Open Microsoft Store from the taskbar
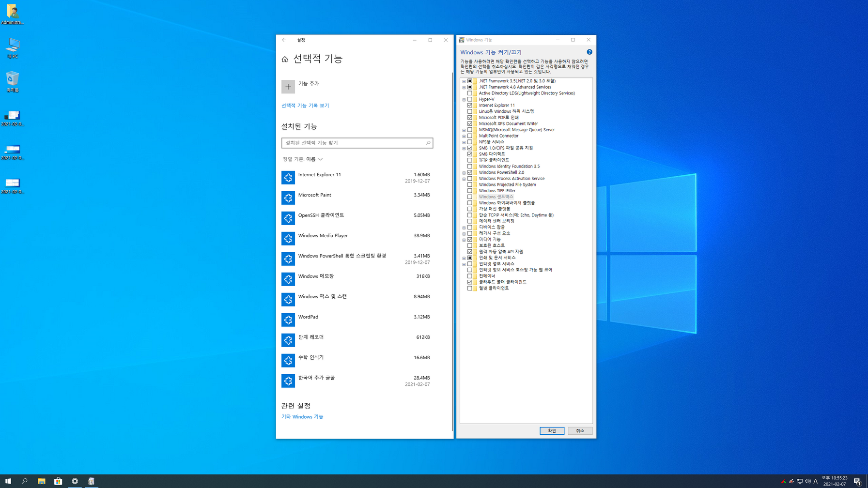Image resolution: width=868 pixels, height=488 pixels. click(x=58, y=481)
